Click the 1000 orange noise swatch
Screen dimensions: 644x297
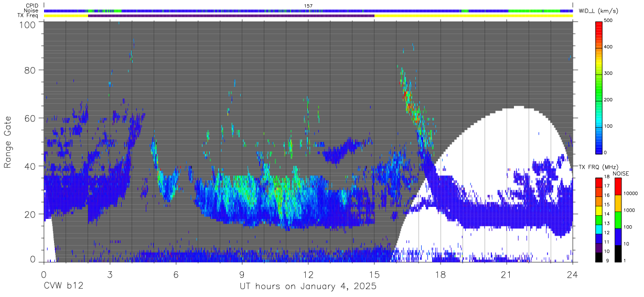[x=617, y=203]
